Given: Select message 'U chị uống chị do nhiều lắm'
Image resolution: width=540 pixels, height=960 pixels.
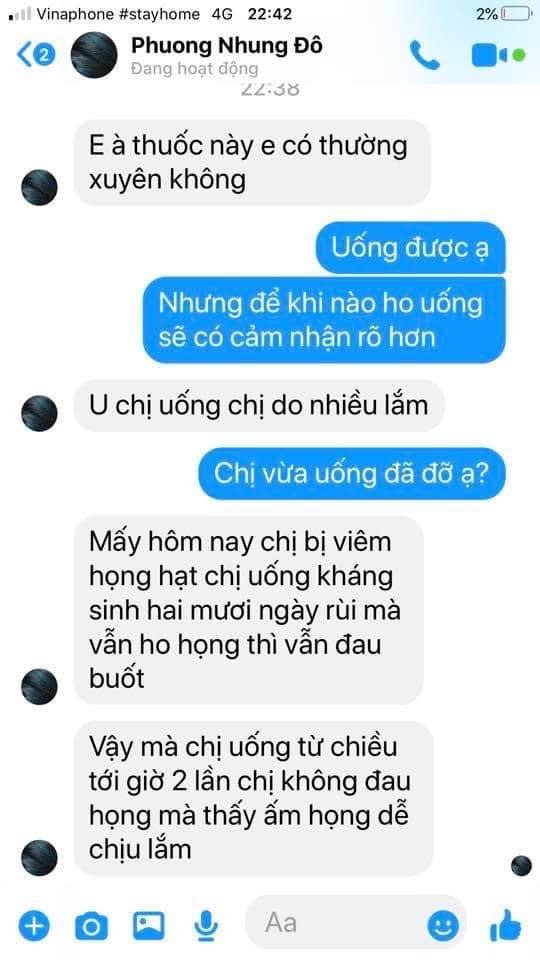Looking at the screenshot, I should point(259,405).
